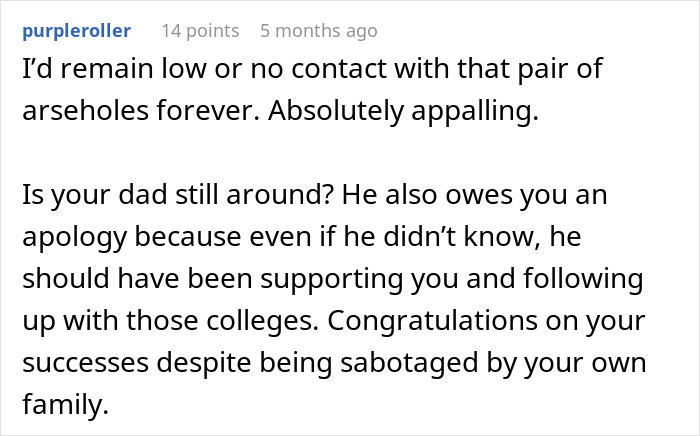Viewport: 700px width, 436px height.
Task: Click the 14 points score label
Action: tap(200, 31)
